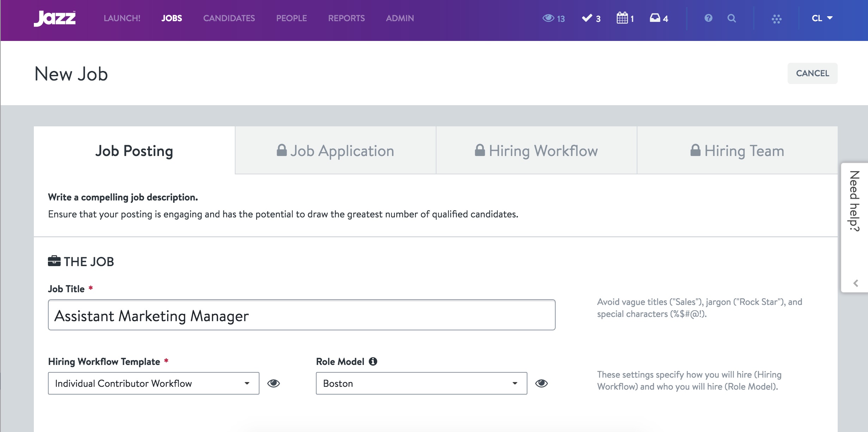Open the watched items eye icon showing 13
Viewport: 868px width, 432px height.
click(554, 18)
